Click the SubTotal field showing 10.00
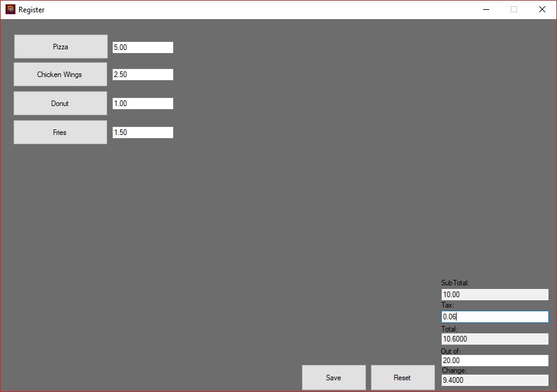The width and height of the screenshot is (557, 392). coord(495,294)
